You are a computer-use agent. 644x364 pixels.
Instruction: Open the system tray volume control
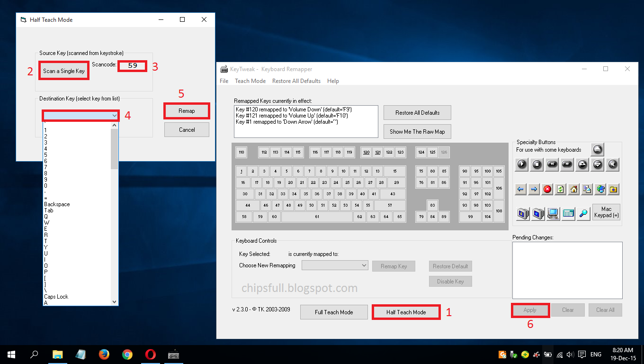(x=570, y=354)
